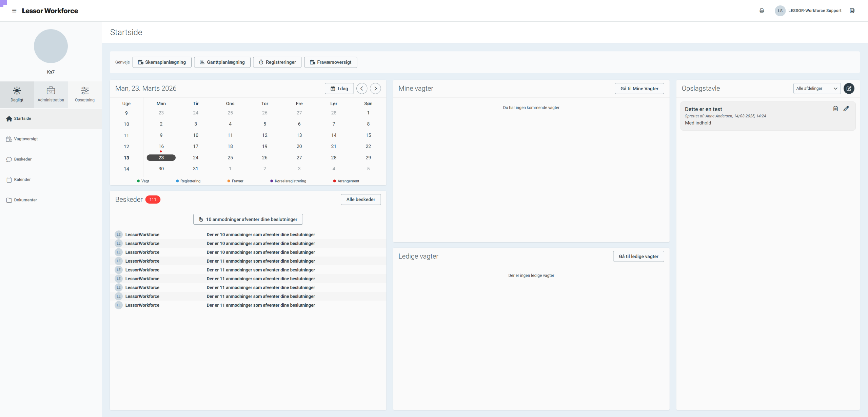Open '10 anmodninger afventer dine beslutninger'
This screenshot has height=417, width=868.
pos(248,219)
